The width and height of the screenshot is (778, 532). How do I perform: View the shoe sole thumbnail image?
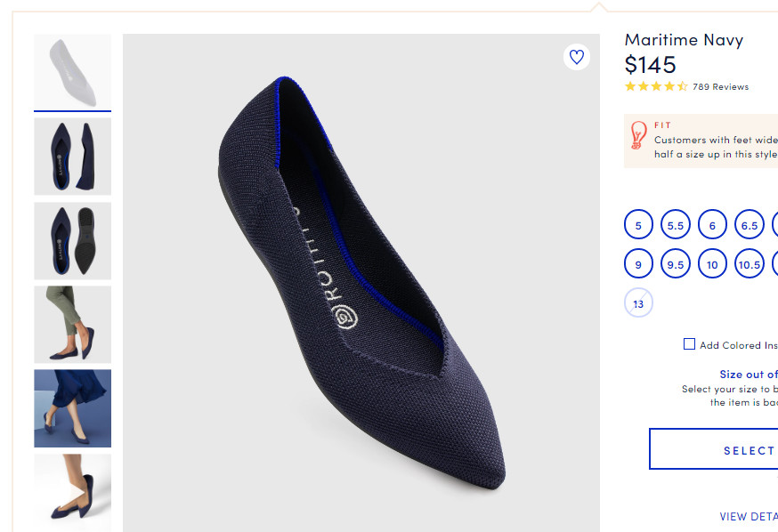pos(72,240)
